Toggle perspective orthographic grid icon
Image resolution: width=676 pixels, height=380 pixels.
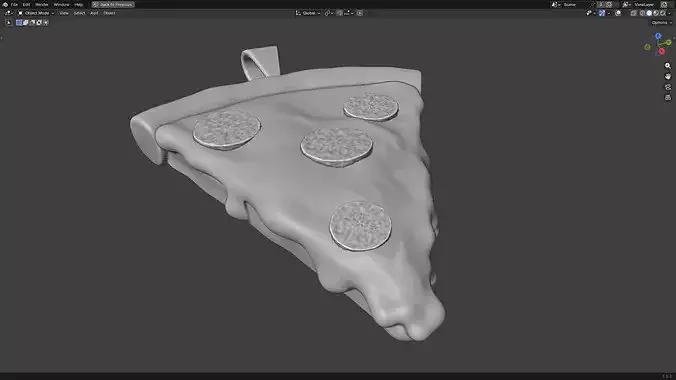click(x=668, y=98)
